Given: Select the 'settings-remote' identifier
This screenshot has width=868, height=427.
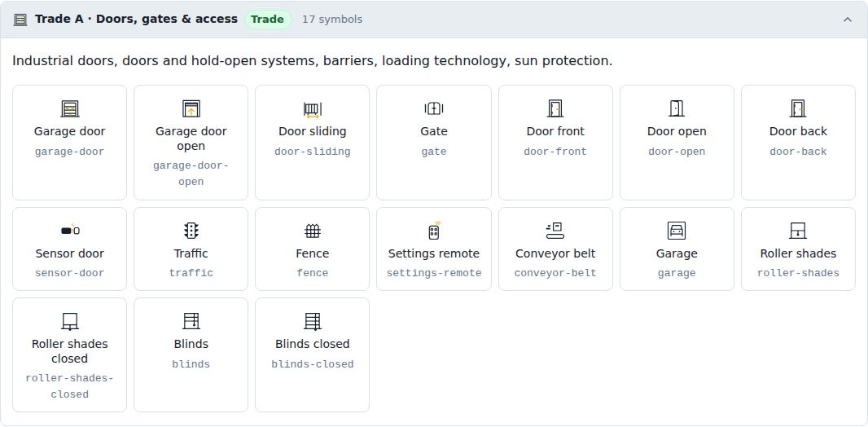Looking at the screenshot, I should 433,272.
